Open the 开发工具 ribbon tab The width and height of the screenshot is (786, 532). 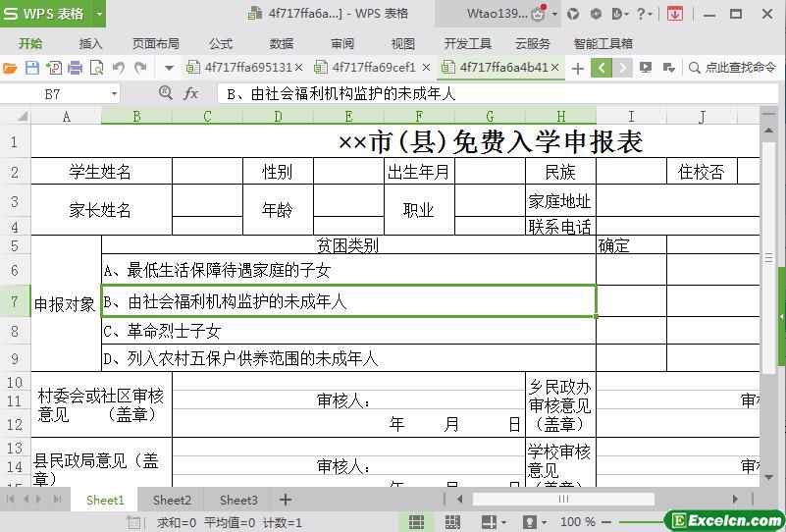coord(468,43)
